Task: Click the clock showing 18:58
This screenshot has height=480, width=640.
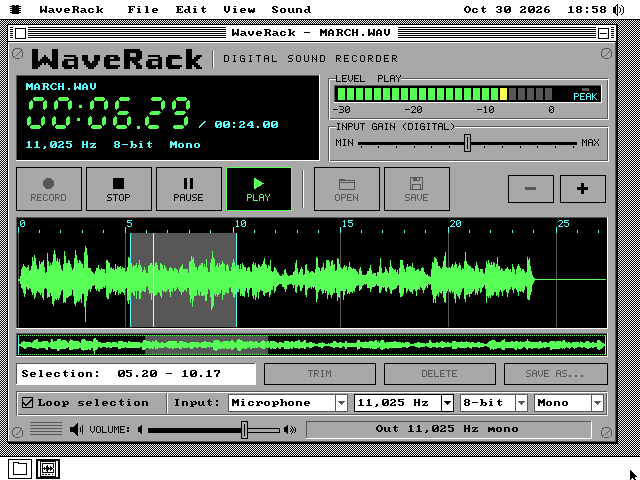Action: pos(587,9)
